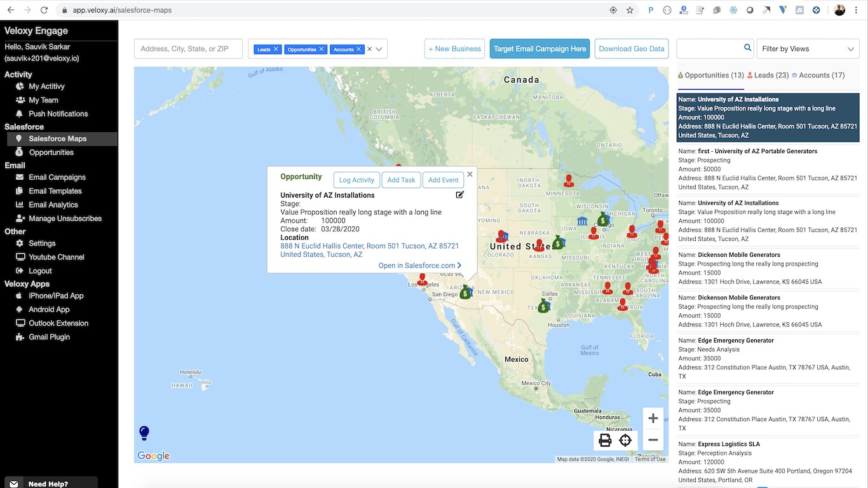Log out via the Logout item
This screenshot has width=868, height=488.
pos(40,271)
